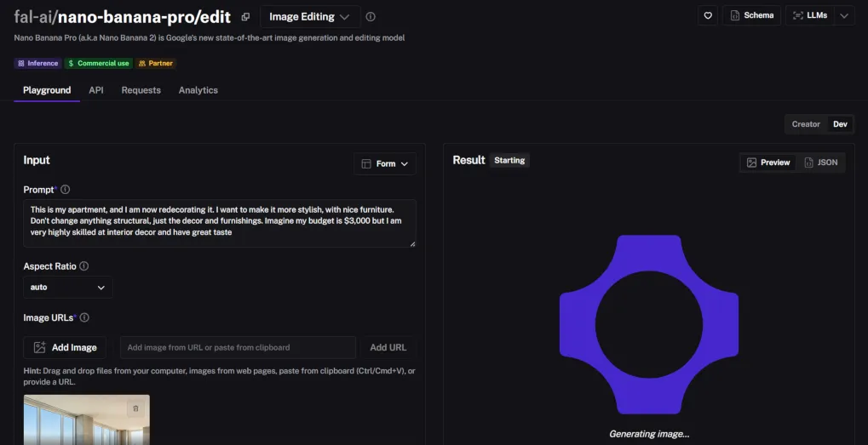Click the Image URLs info icon
Viewport: 868px width, 445px height.
pos(84,317)
